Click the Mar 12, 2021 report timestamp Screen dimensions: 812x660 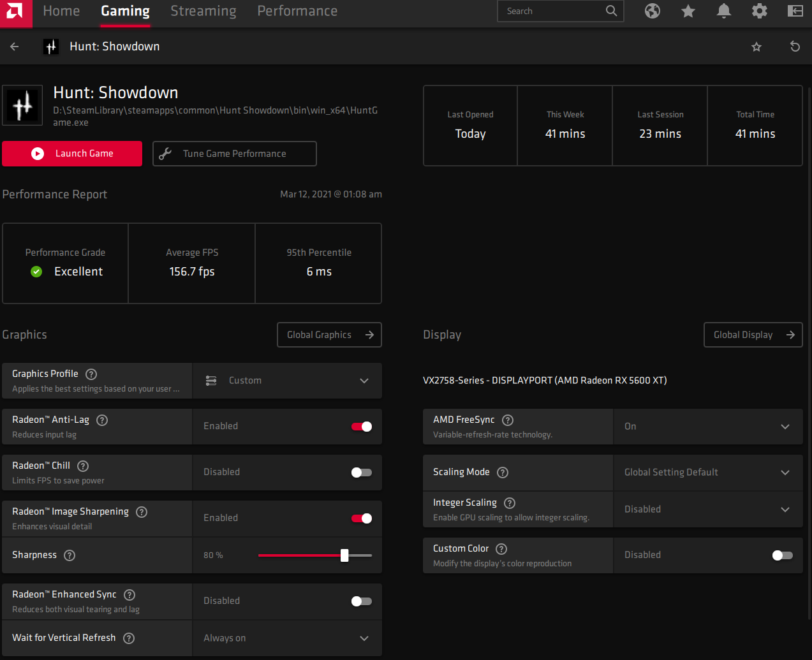tap(331, 194)
